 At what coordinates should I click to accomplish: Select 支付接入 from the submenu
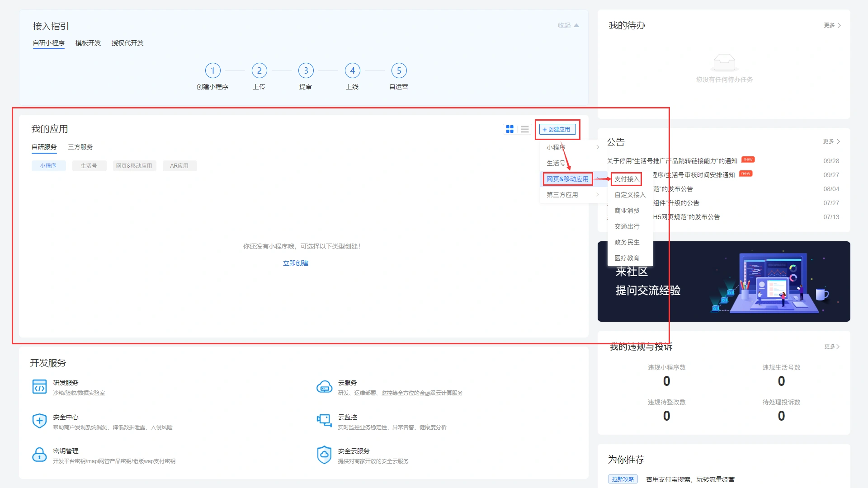(x=626, y=179)
